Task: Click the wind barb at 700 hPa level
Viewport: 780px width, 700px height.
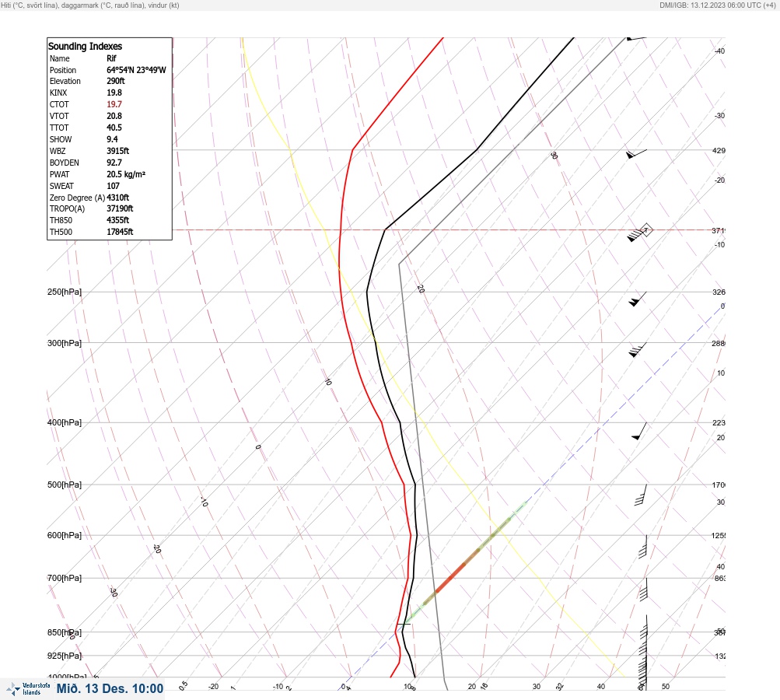Action: coord(643,590)
